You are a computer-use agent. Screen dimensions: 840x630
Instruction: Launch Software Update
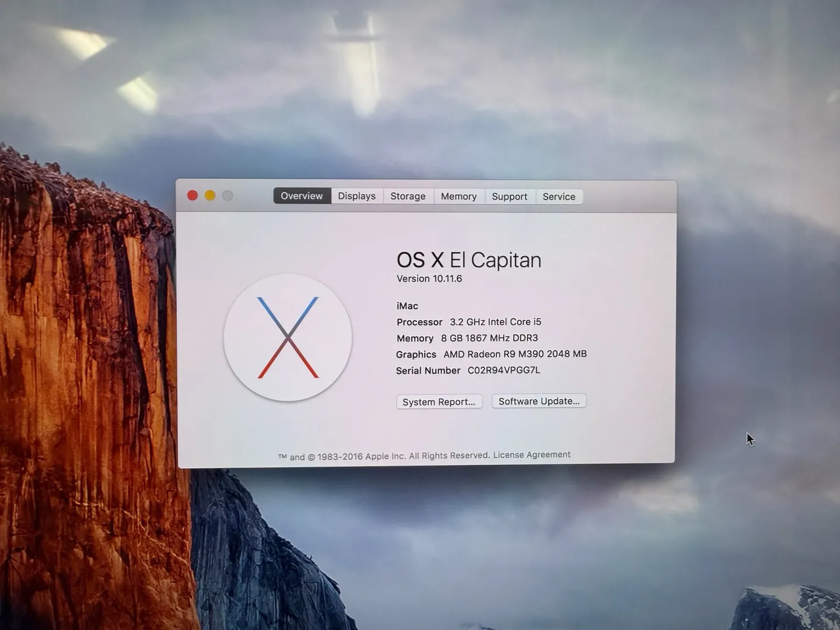[x=539, y=401]
